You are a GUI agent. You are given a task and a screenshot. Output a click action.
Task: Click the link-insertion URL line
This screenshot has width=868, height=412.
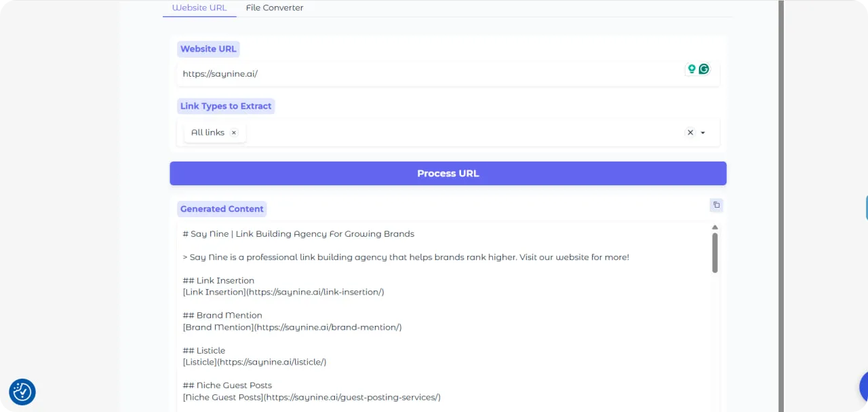click(283, 292)
